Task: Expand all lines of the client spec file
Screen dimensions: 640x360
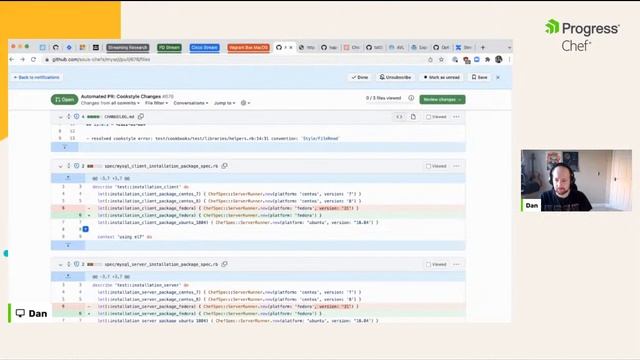Action: (x=69, y=166)
